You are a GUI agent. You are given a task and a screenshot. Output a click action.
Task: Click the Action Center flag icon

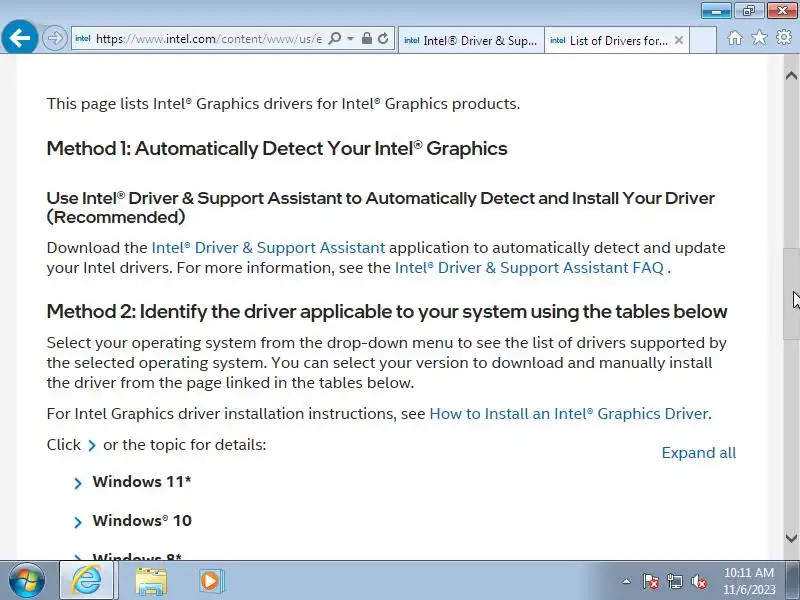tap(650, 581)
